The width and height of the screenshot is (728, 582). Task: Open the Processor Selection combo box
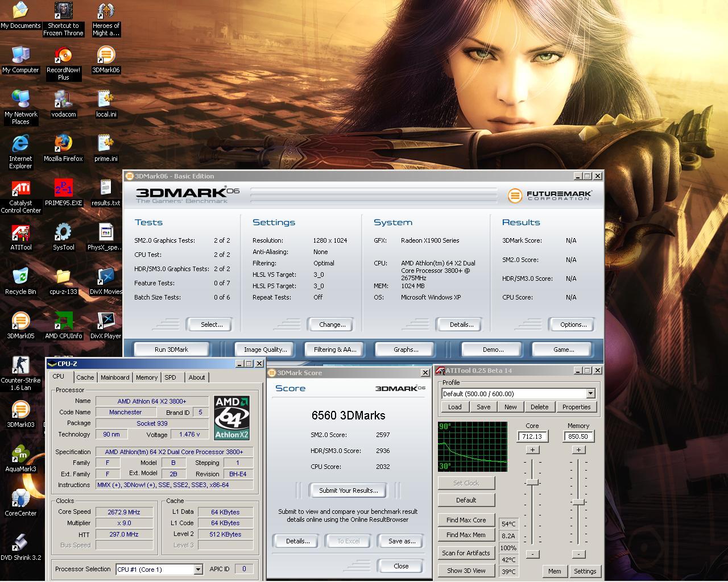tap(198, 569)
